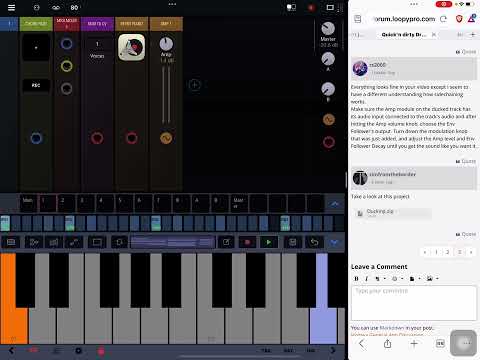
Task: Click the Markdown link below the comment box
Action: (392, 328)
